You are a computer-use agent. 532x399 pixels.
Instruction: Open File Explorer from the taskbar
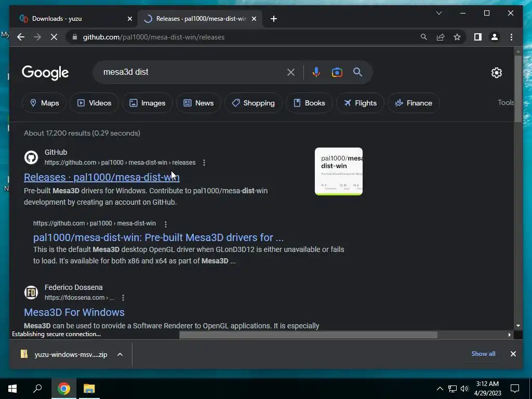(89, 389)
